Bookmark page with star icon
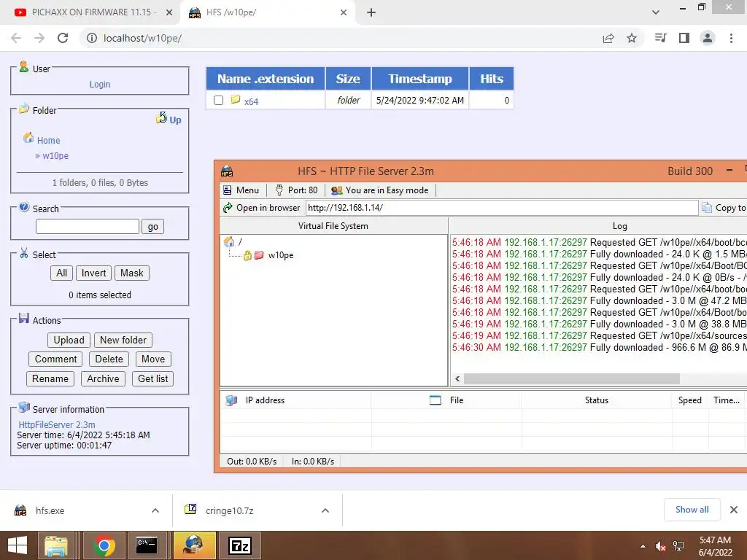This screenshot has width=747, height=560. [632, 38]
